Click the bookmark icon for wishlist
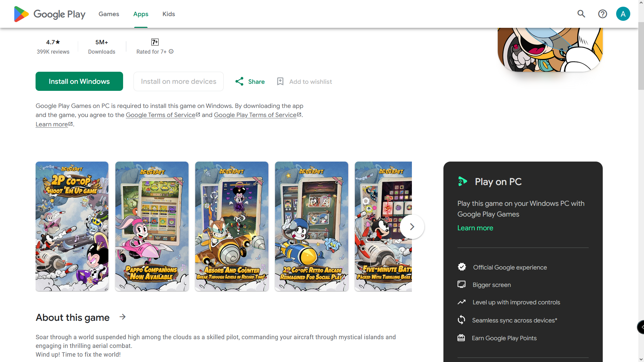Image resolution: width=644 pixels, height=362 pixels. [280, 81]
